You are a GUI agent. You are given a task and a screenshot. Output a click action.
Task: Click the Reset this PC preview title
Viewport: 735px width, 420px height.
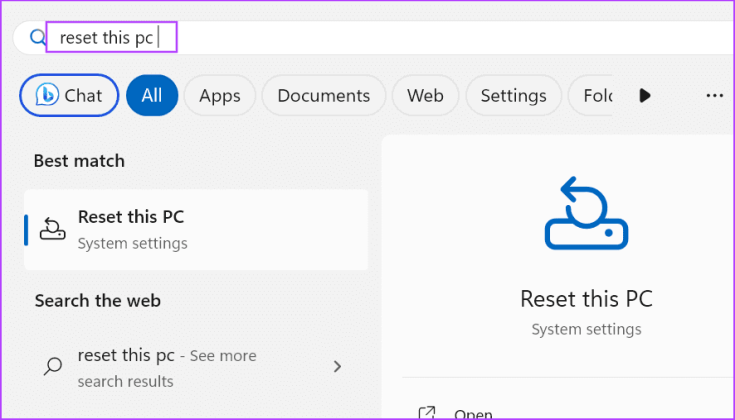point(585,299)
